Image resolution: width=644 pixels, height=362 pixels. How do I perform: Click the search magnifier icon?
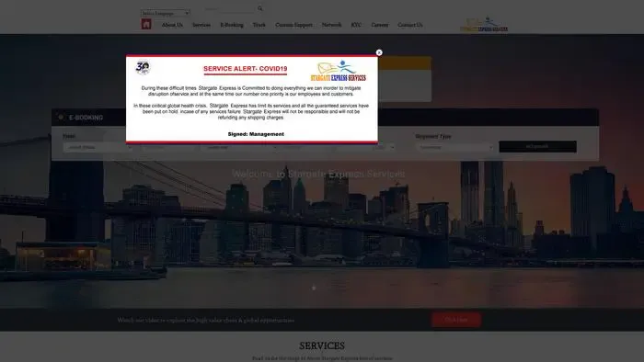click(x=260, y=8)
